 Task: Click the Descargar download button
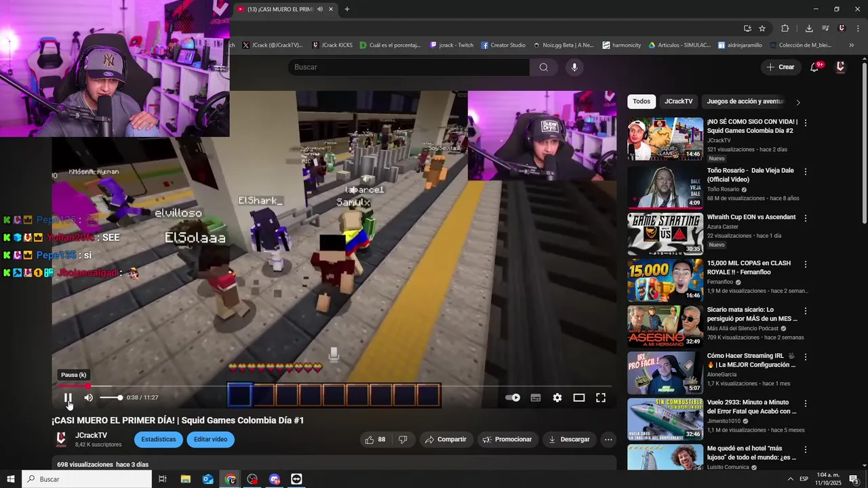point(569,439)
